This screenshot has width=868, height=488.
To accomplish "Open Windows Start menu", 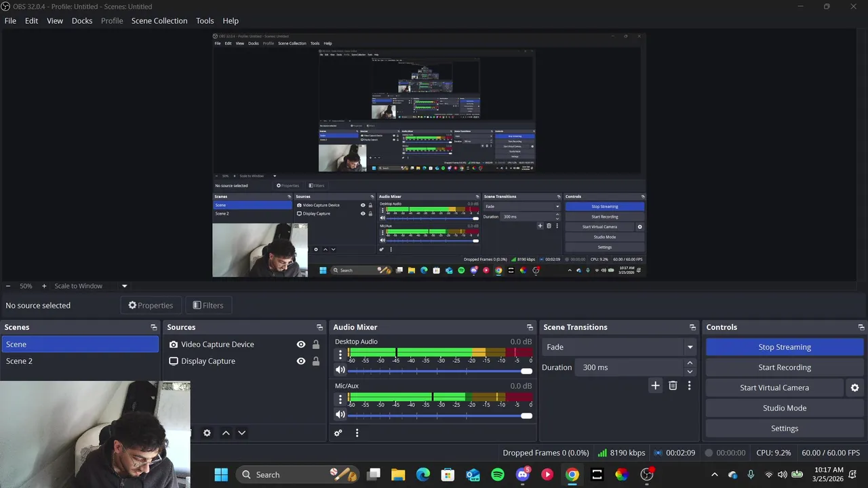I will (221, 474).
